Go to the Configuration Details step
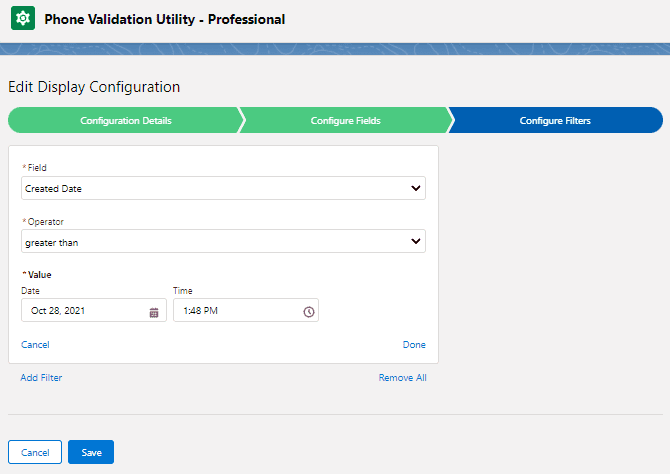 click(125, 121)
